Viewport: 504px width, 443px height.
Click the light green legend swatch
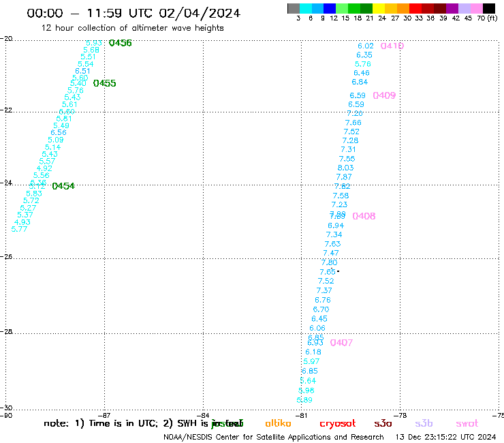342,8
